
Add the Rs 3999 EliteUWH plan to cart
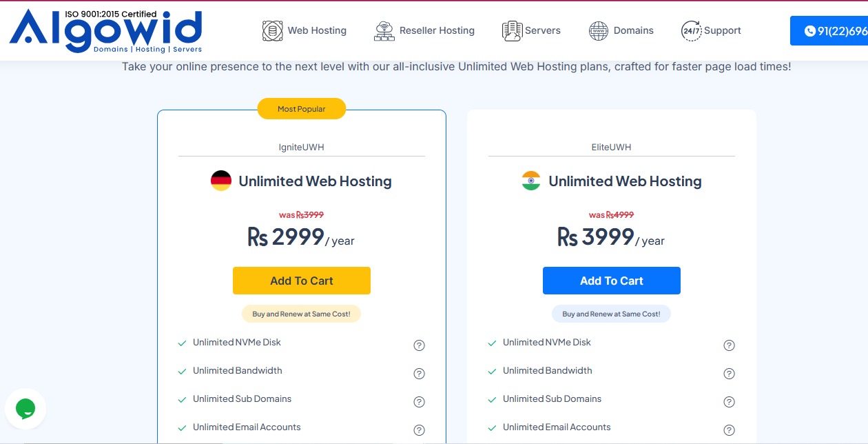coord(612,281)
